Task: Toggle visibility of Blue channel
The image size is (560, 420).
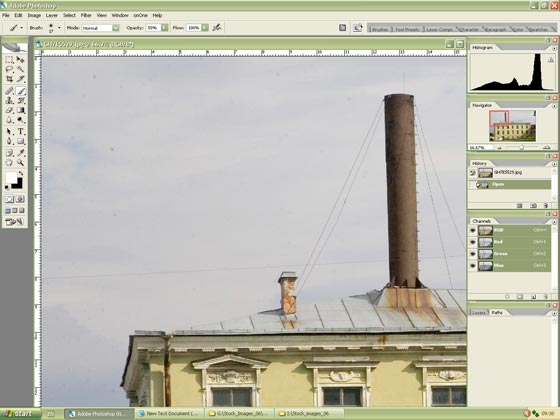Action: point(473,266)
